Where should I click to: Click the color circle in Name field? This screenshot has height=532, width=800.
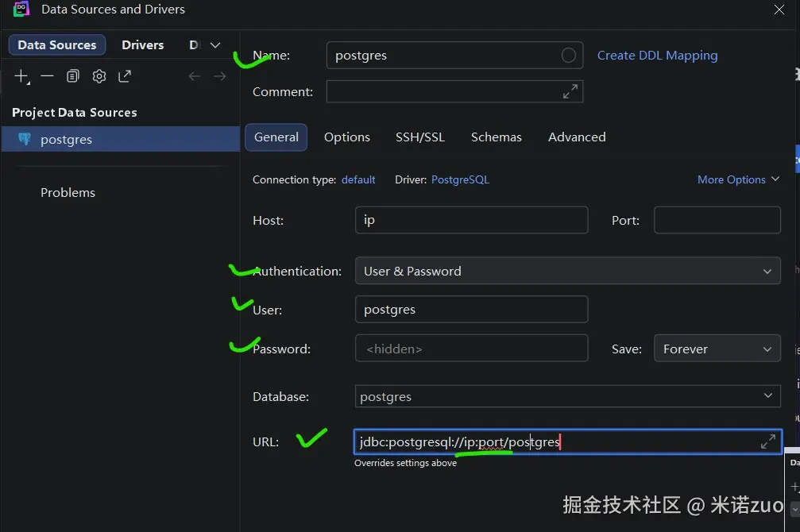click(568, 55)
